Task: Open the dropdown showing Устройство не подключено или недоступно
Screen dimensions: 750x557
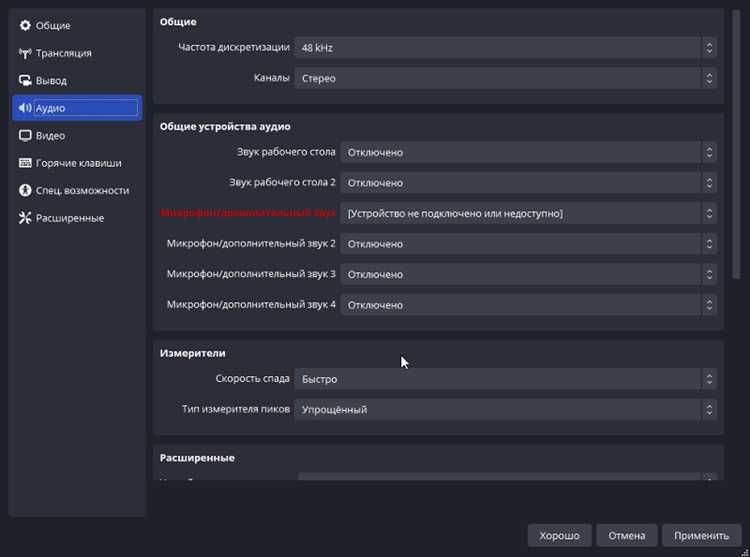Action: pos(529,214)
